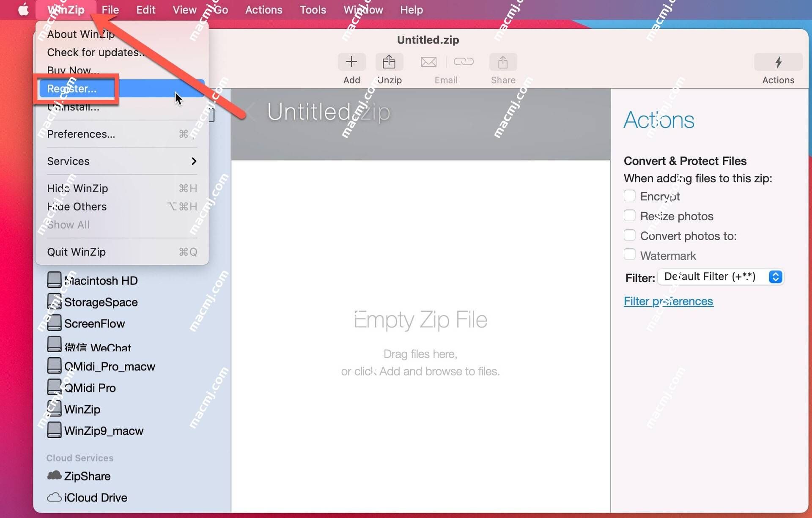Open the Edit menu in menu bar
This screenshot has height=518, width=812.
point(145,9)
